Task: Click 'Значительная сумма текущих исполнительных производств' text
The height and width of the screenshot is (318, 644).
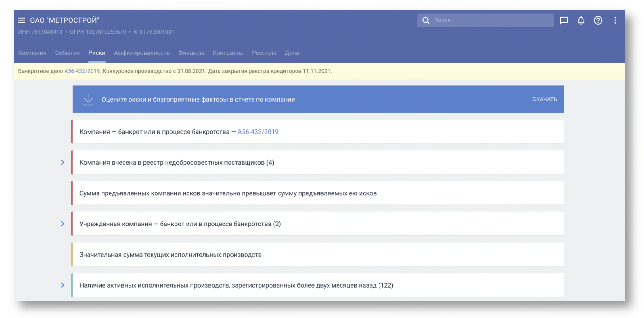Action: point(170,255)
